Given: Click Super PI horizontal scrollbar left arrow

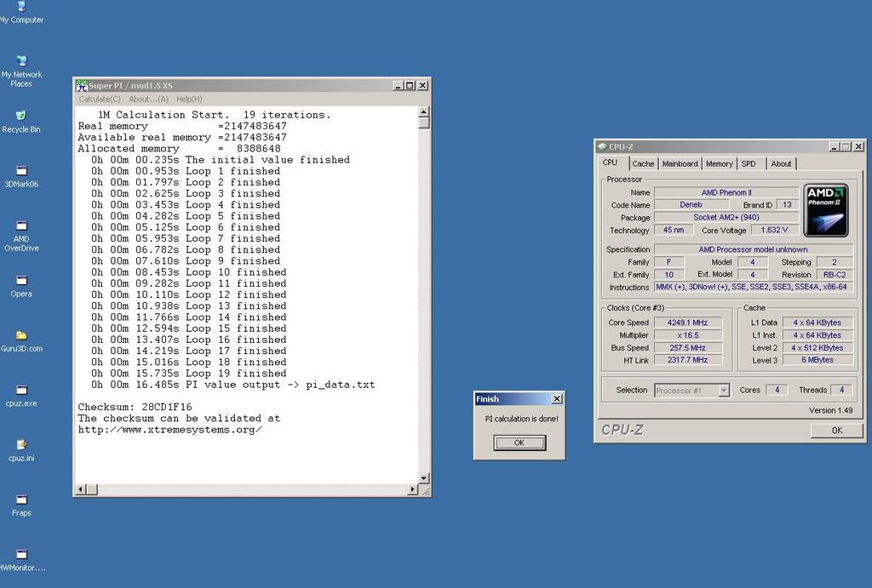Looking at the screenshot, I should (x=81, y=489).
